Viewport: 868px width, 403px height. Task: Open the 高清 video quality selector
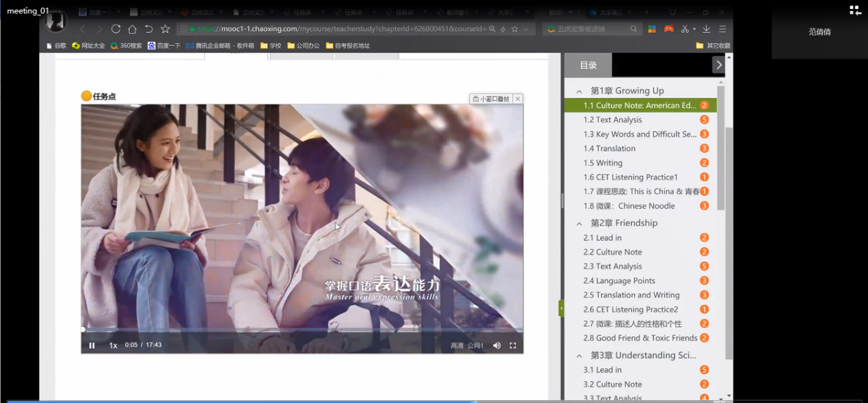pos(457,346)
